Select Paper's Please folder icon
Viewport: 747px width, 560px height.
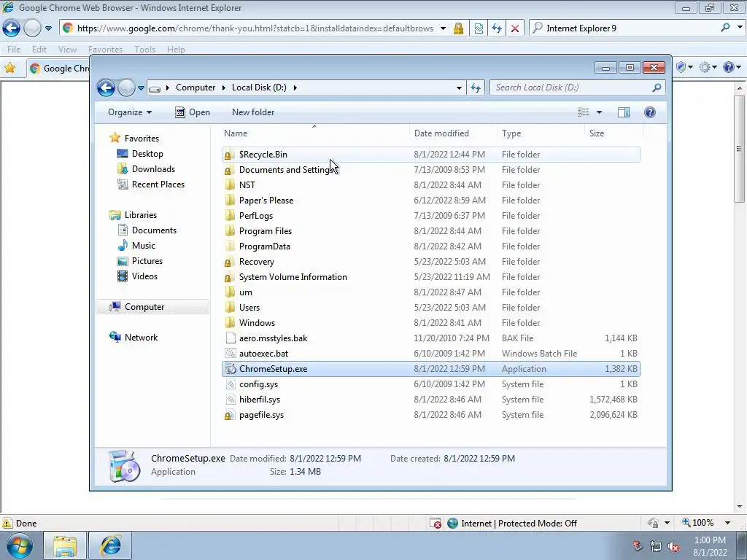[230, 201]
